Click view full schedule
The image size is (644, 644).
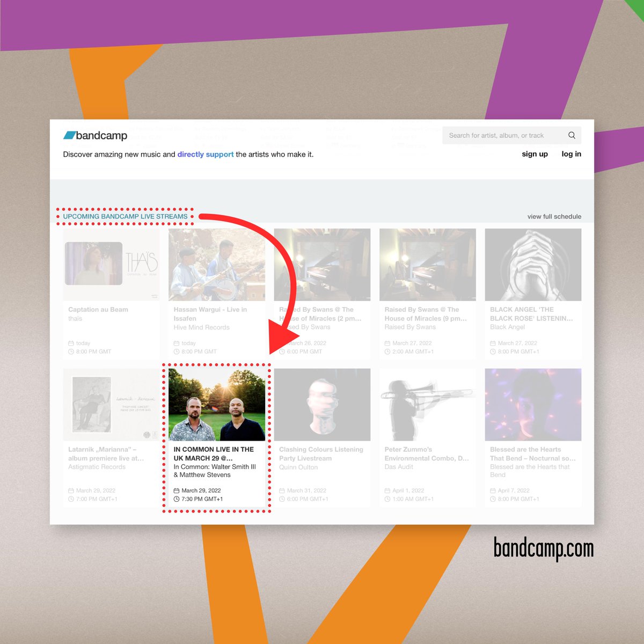pyautogui.click(x=554, y=216)
